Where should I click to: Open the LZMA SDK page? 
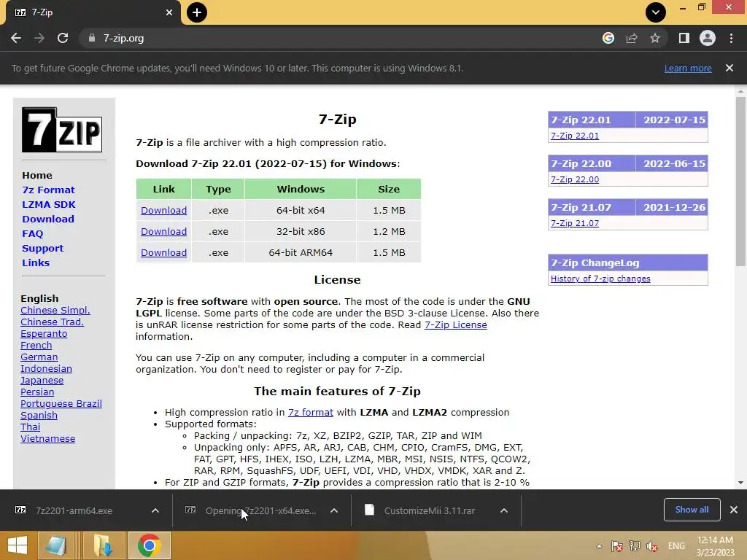tap(49, 205)
